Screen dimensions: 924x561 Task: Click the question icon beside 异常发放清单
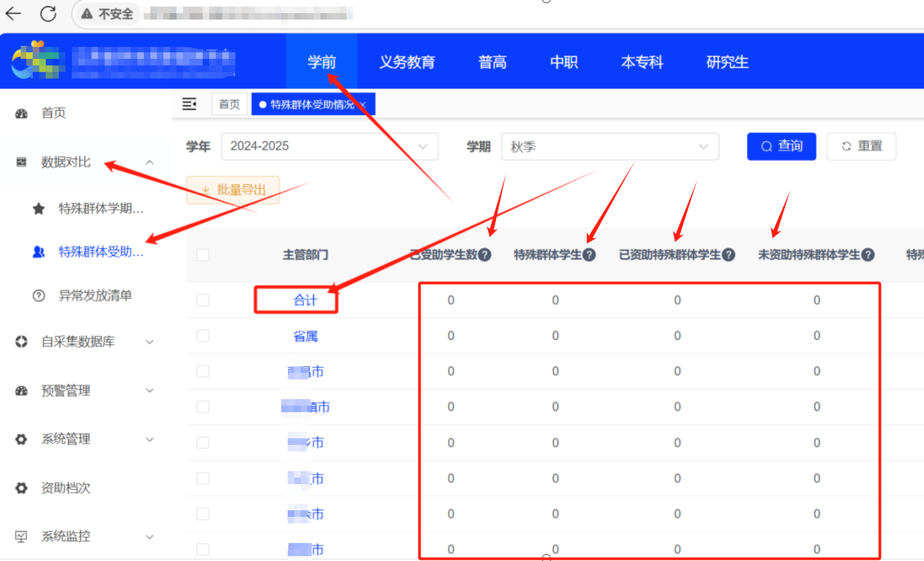39,295
